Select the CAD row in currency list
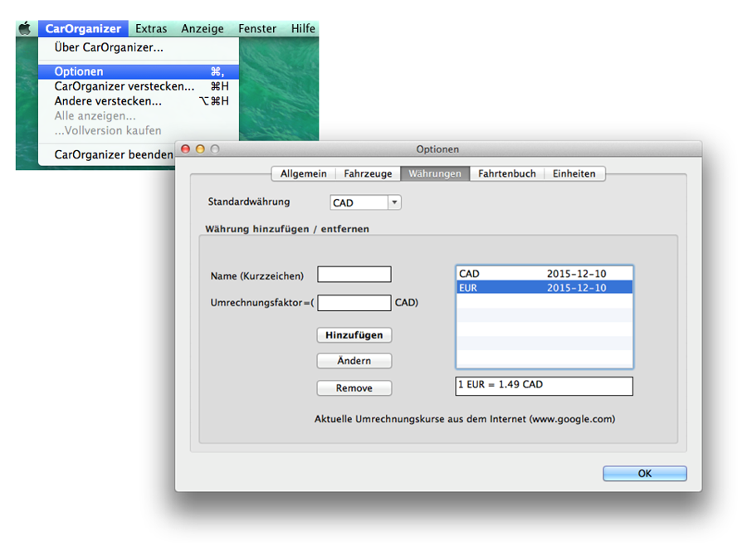747x560 pixels. [x=544, y=274]
